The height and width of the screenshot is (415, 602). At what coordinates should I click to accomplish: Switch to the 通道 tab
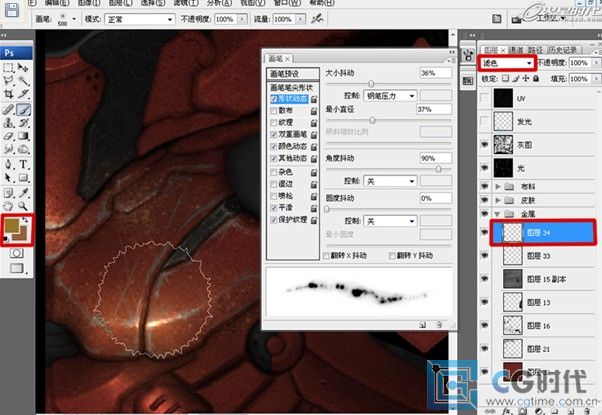[x=516, y=50]
